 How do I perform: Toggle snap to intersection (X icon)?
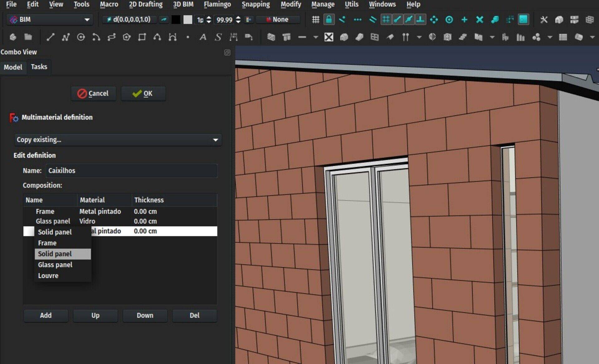[x=480, y=20]
